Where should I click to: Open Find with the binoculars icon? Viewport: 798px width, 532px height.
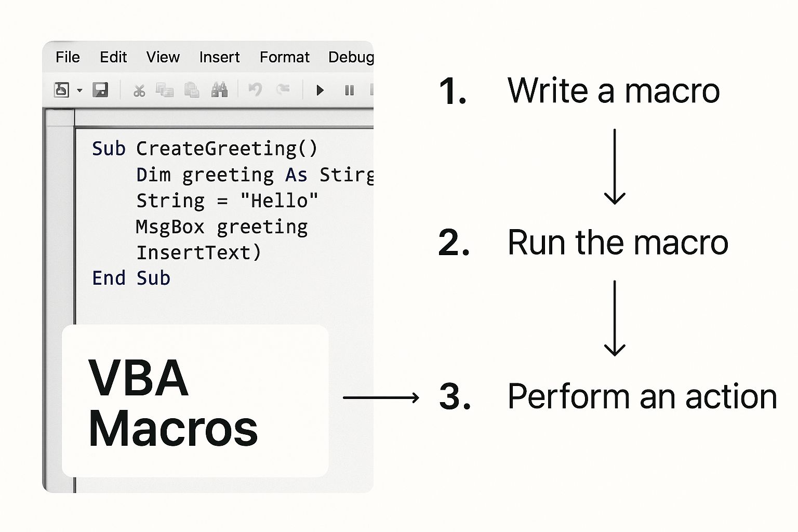219,90
